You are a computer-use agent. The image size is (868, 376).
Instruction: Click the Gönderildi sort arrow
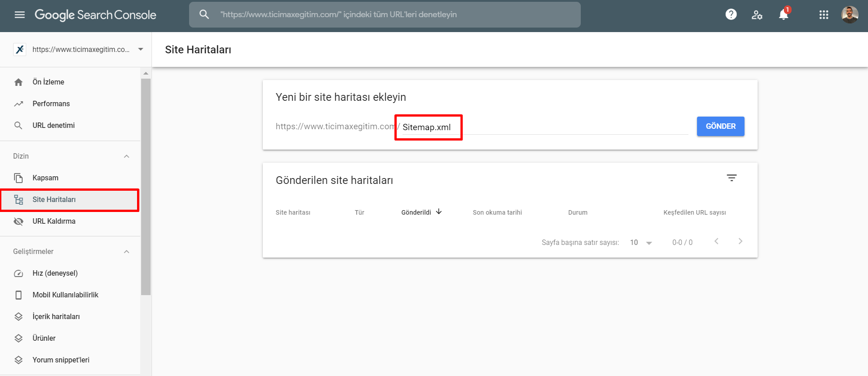(439, 211)
